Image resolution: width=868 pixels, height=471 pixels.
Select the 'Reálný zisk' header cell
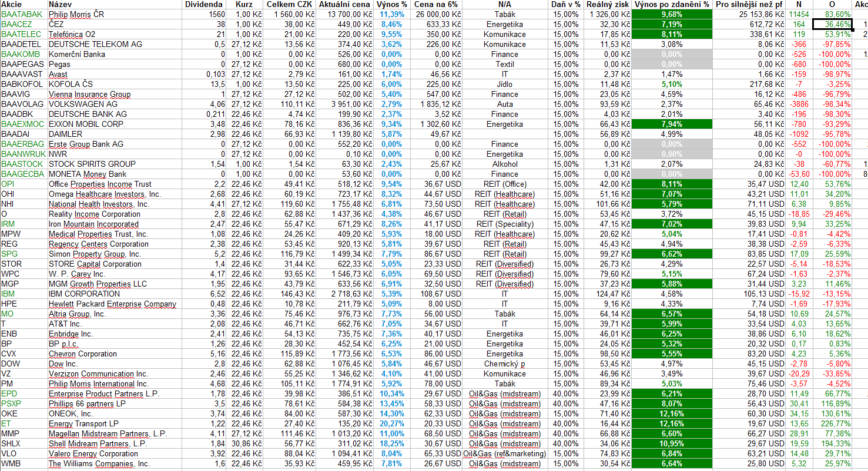607,4
